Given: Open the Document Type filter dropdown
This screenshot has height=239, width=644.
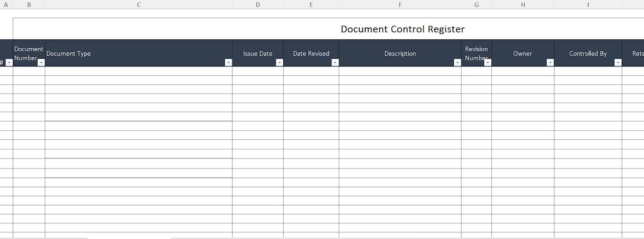Looking at the screenshot, I should (x=228, y=63).
